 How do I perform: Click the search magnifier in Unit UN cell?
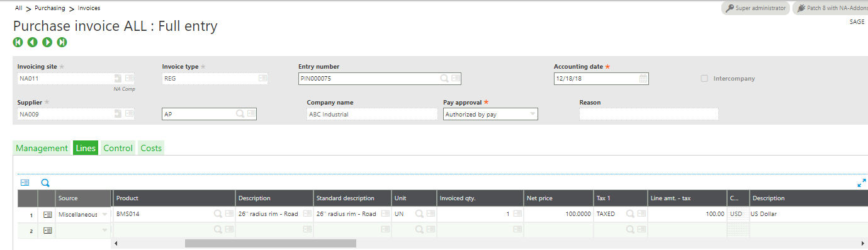click(x=419, y=214)
